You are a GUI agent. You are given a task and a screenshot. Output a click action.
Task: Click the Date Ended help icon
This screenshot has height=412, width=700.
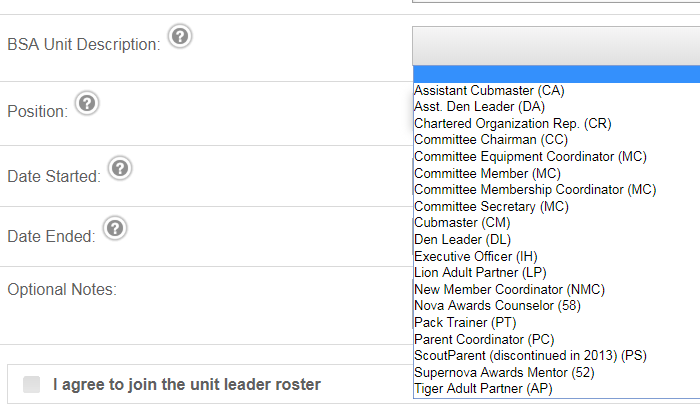[115, 228]
